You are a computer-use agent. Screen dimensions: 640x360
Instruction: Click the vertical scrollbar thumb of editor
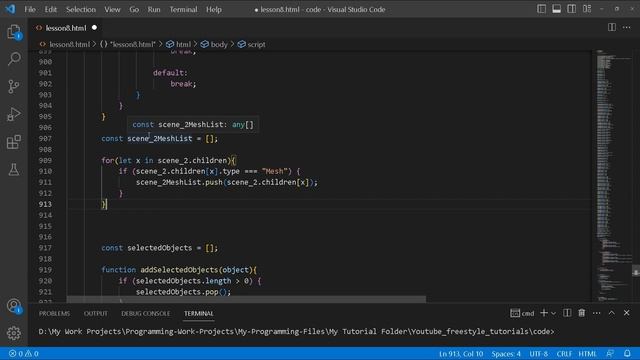[x=636, y=272]
